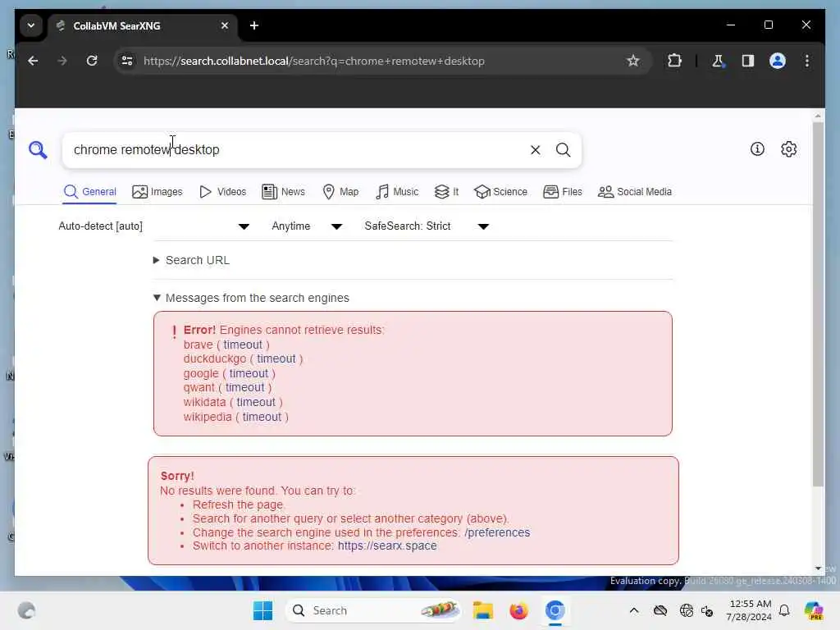Viewport: 840px width, 630px height.
Task: Open the 12:55 AM clock and date
Action: 750,610
